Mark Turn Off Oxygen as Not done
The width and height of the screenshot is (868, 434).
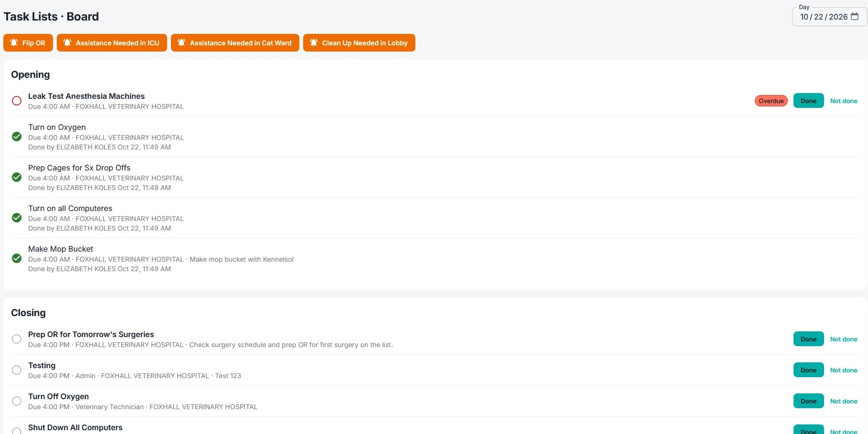coord(844,401)
